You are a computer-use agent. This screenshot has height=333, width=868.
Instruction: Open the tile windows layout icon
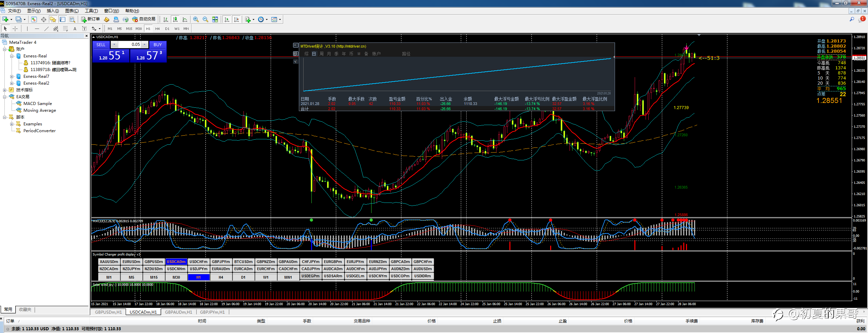tap(215, 19)
